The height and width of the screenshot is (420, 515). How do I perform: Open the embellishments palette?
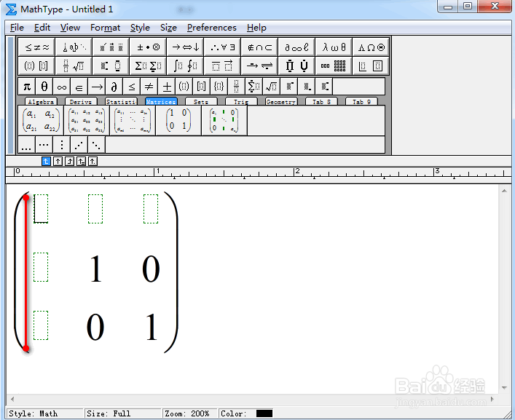[x=111, y=47]
